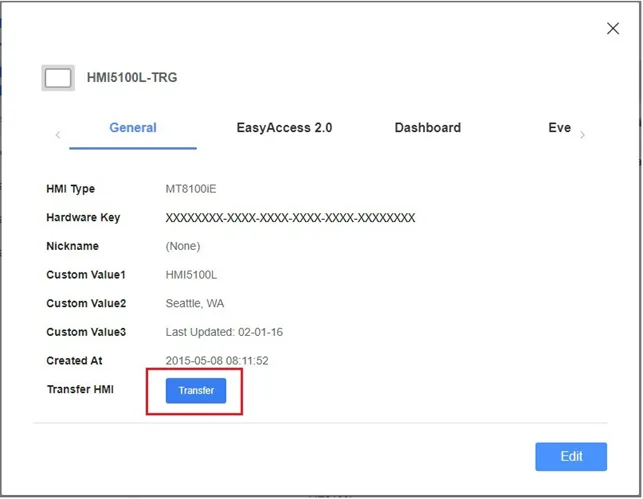The image size is (643, 499).
Task: Click the Edit button
Action: [571, 456]
